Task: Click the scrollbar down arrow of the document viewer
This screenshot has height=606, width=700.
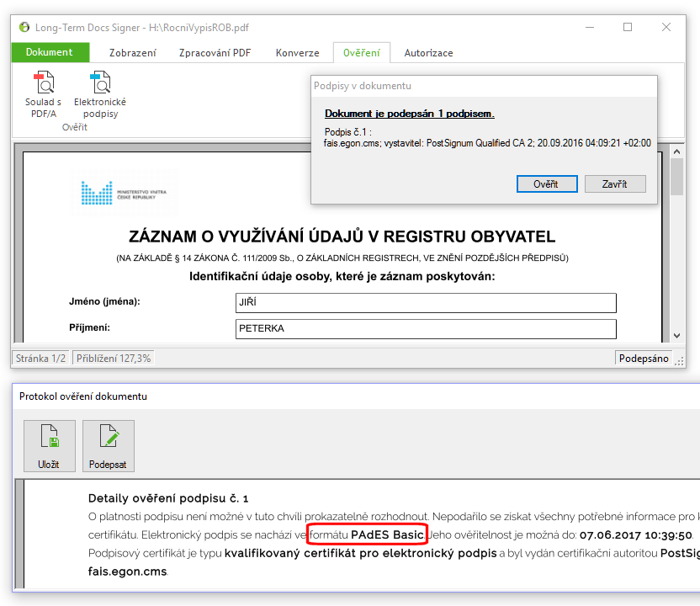Action: pos(676,336)
